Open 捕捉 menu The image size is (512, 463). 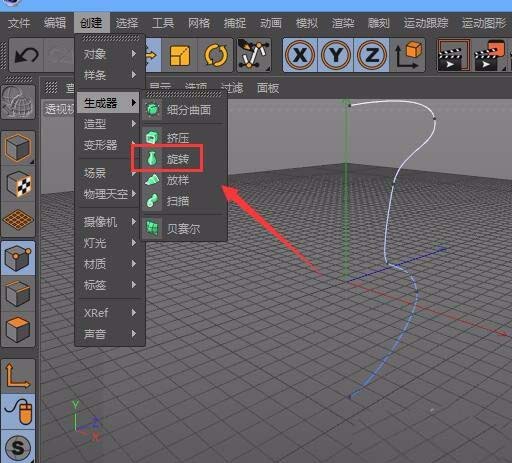235,23
